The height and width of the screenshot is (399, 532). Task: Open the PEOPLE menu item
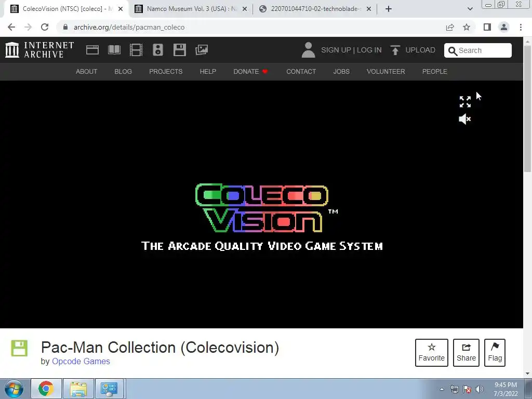point(435,72)
